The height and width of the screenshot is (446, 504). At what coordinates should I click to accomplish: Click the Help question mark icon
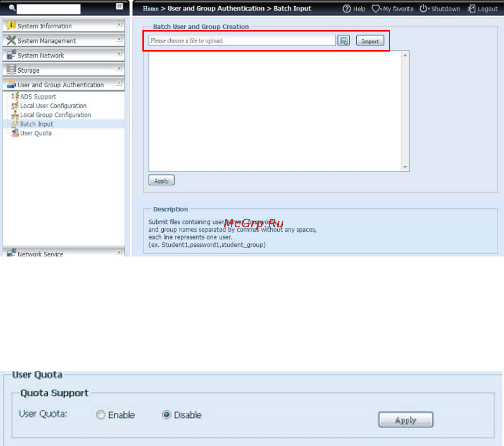point(346,9)
